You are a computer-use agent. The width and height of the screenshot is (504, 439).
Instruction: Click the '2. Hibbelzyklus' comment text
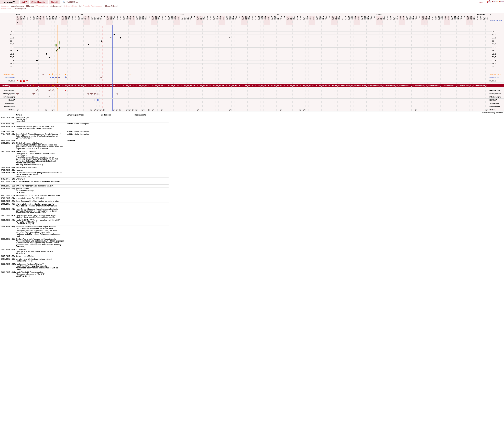[x=20, y=9]
